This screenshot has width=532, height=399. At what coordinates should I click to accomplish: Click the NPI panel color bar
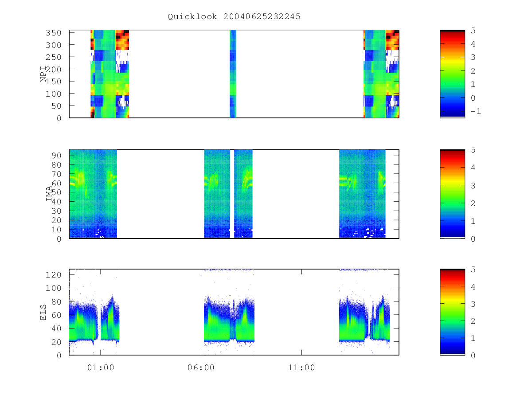[452, 74]
